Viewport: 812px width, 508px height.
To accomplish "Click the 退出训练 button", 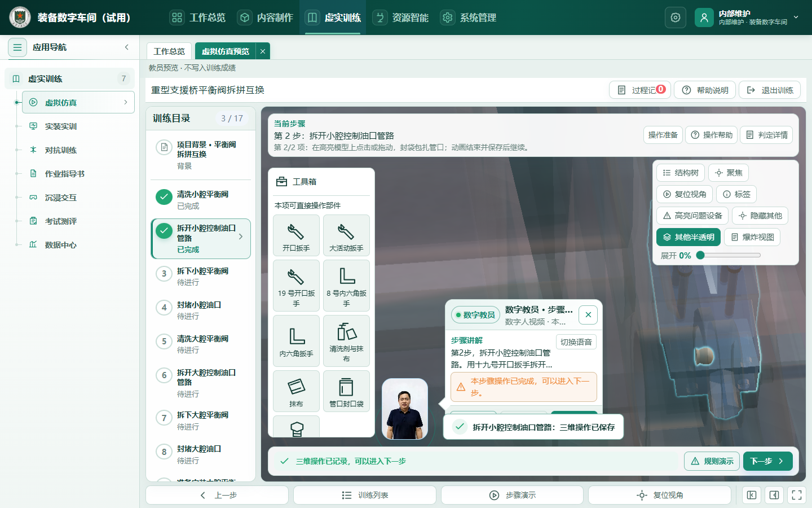I will click(x=770, y=90).
